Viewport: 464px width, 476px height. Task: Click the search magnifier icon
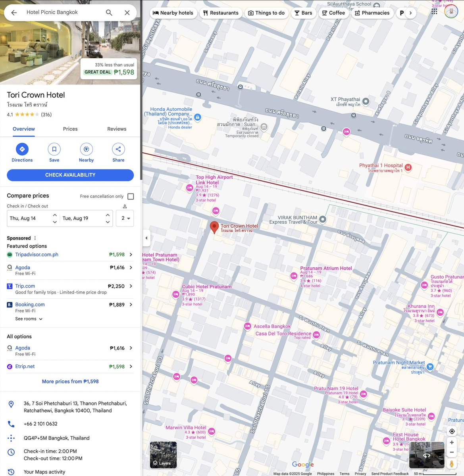[x=109, y=13]
